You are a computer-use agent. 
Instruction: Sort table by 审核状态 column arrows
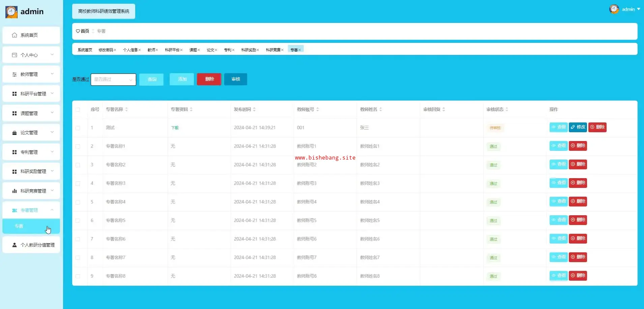507,109
